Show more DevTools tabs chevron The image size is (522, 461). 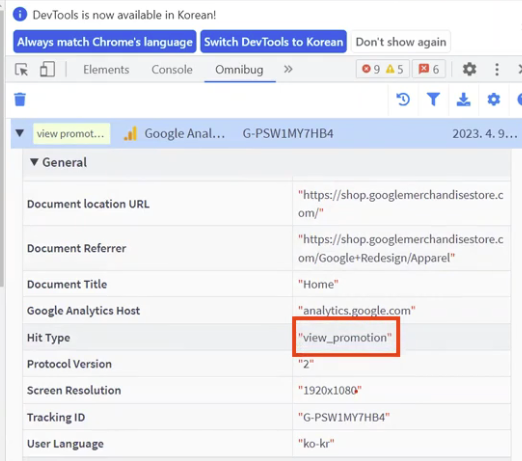(x=288, y=69)
